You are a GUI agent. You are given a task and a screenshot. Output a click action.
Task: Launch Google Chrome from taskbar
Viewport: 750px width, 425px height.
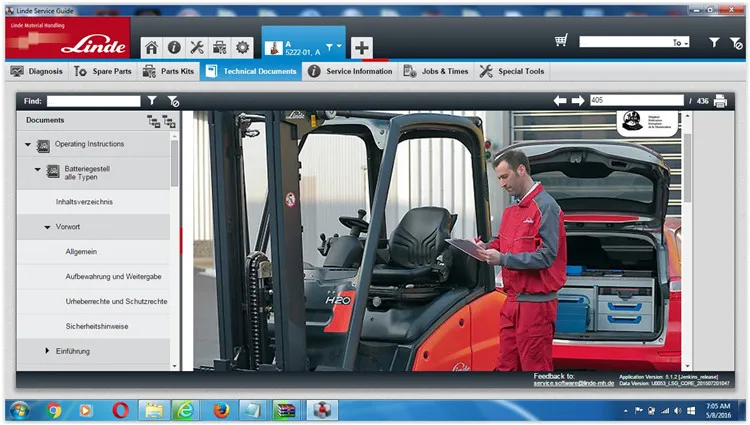[x=54, y=410]
